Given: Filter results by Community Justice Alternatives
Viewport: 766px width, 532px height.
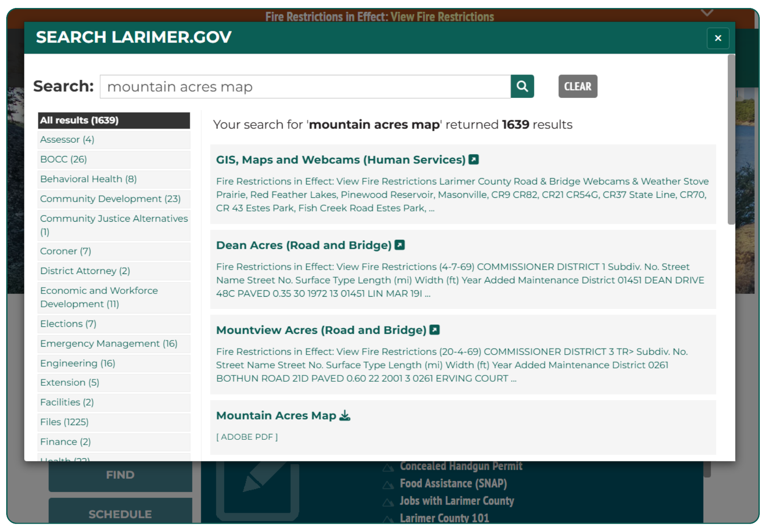Looking at the screenshot, I should (x=114, y=225).
